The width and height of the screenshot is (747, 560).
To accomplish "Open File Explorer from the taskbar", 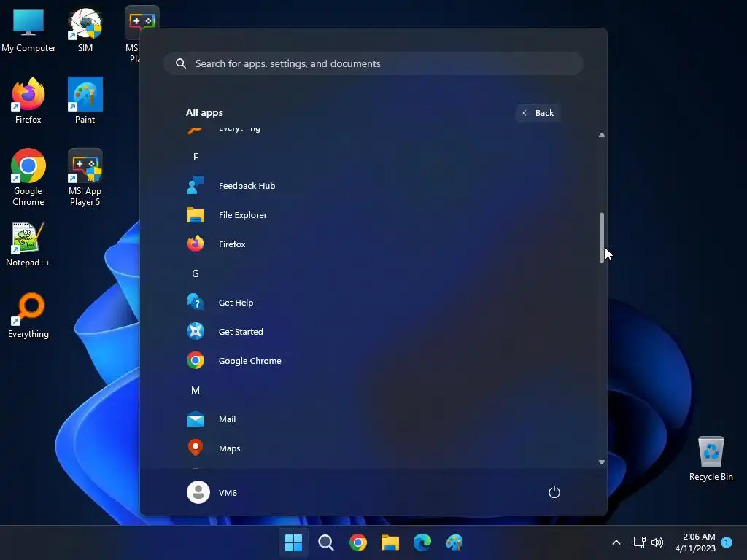I will click(390, 542).
